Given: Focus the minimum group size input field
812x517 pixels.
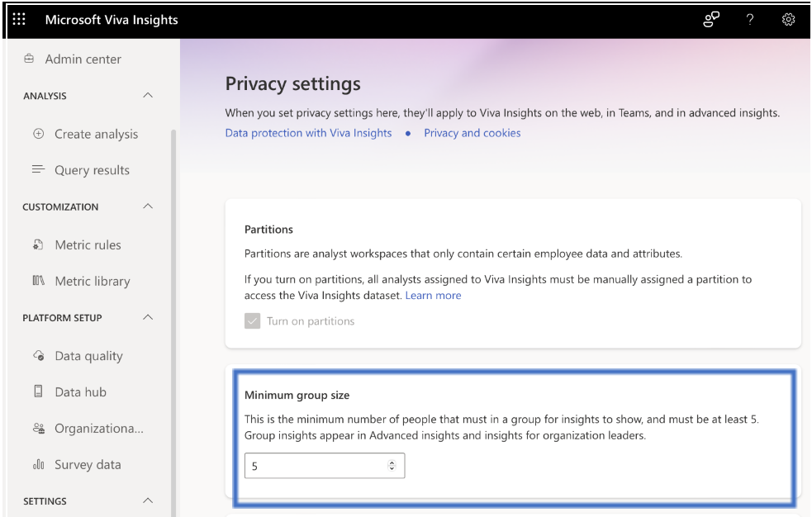Looking at the screenshot, I should tap(325, 466).
